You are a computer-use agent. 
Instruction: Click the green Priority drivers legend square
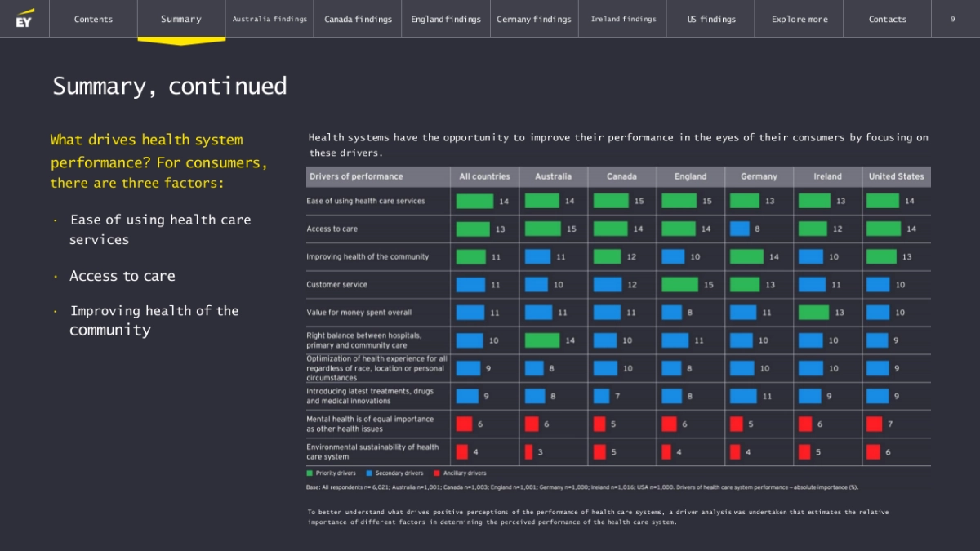[310, 473]
